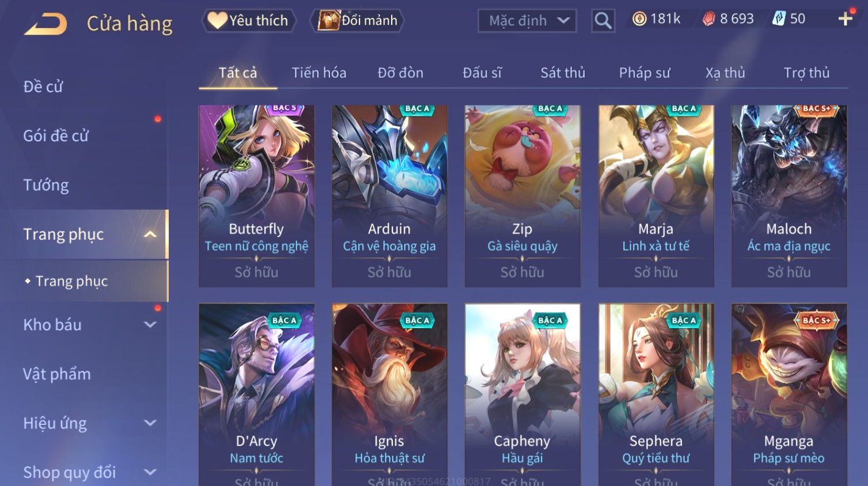Expand the Hiệu ứng sidebar section
Image resolution: width=868 pixels, height=486 pixels.
pyautogui.click(x=150, y=423)
